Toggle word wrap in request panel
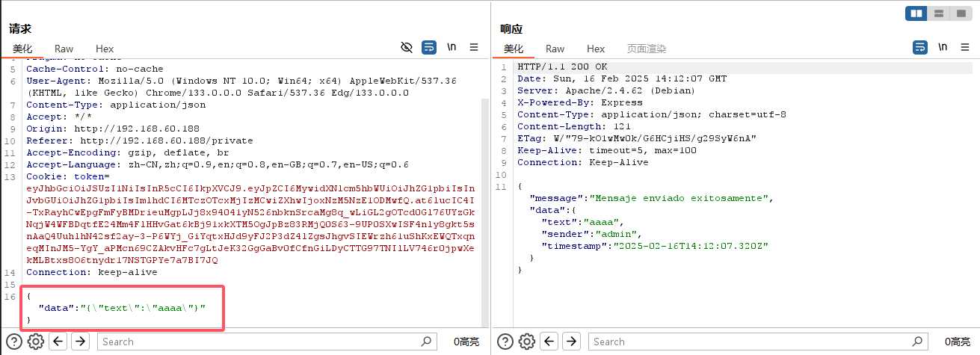 tap(429, 47)
